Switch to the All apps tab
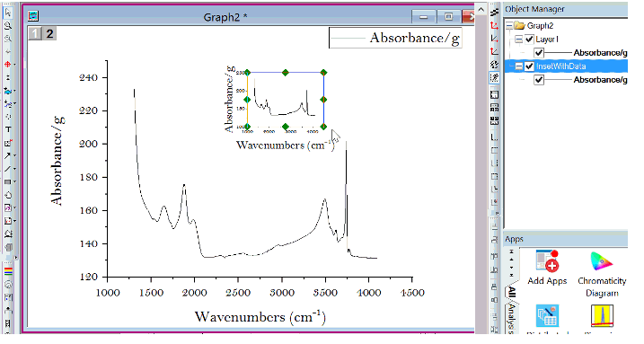This screenshot has height=344, width=644. [511, 292]
